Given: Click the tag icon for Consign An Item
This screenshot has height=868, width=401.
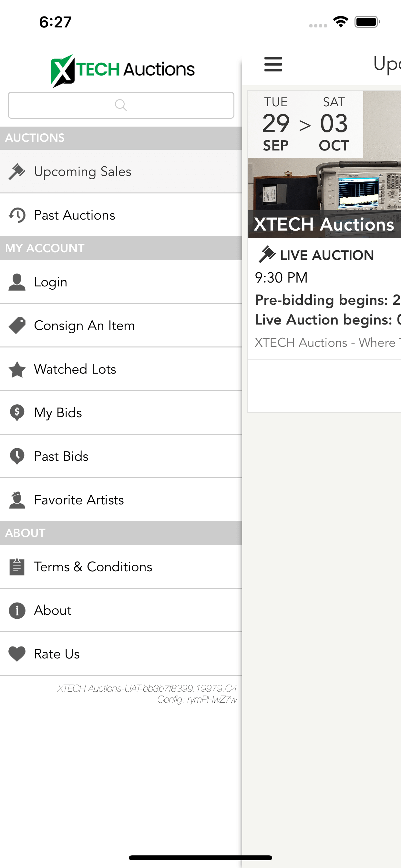Looking at the screenshot, I should pos(17,325).
